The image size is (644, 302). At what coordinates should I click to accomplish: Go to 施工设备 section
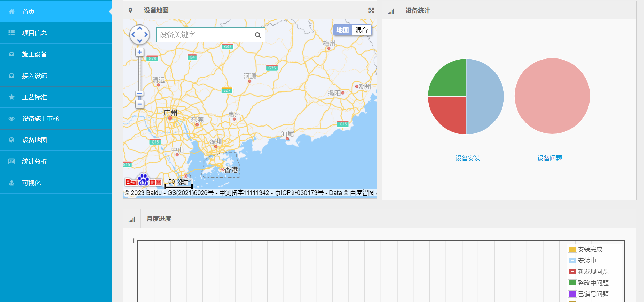click(x=56, y=54)
